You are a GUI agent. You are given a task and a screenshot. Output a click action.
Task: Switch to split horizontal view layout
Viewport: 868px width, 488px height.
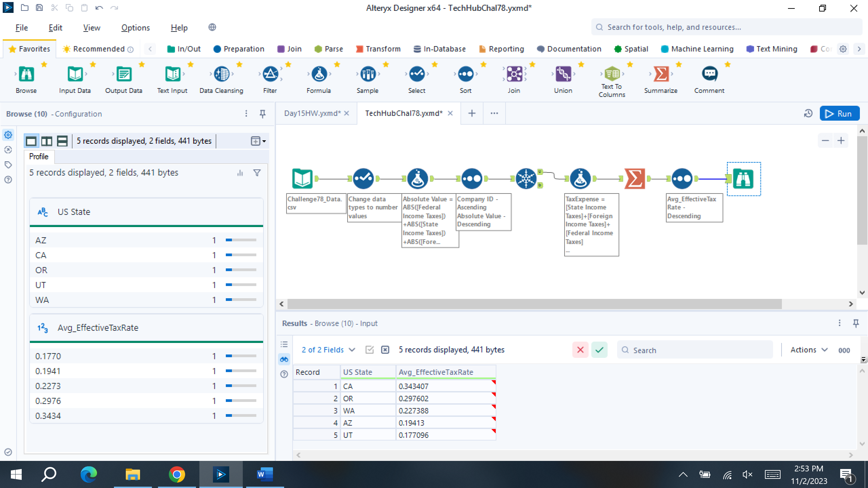pyautogui.click(x=62, y=141)
